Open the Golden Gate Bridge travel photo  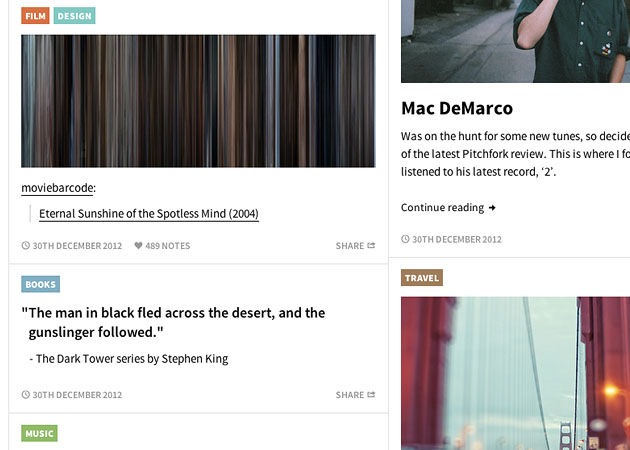click(x=515, y=372)
